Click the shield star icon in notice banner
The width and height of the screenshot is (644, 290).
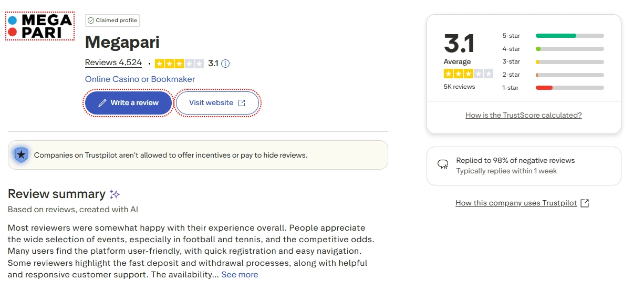(x=20, y=155)
